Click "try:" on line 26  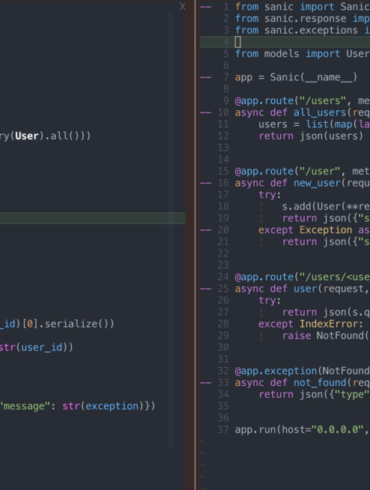[x=270, y=300]
